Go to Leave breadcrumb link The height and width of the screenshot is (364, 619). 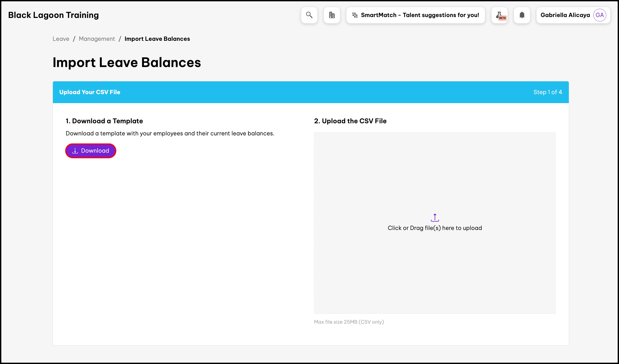61,39
